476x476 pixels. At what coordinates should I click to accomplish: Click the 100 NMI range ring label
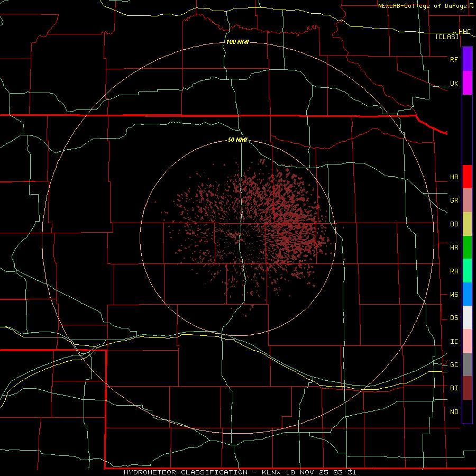(237, 42)
